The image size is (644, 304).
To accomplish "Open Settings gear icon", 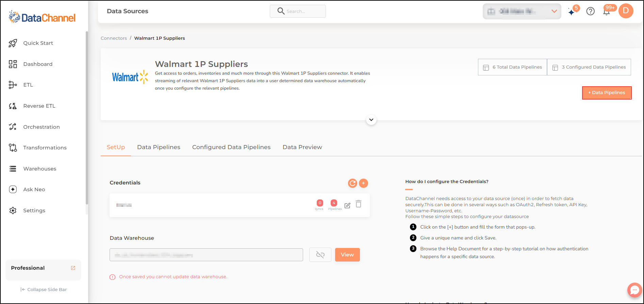I will coord(13,211).
